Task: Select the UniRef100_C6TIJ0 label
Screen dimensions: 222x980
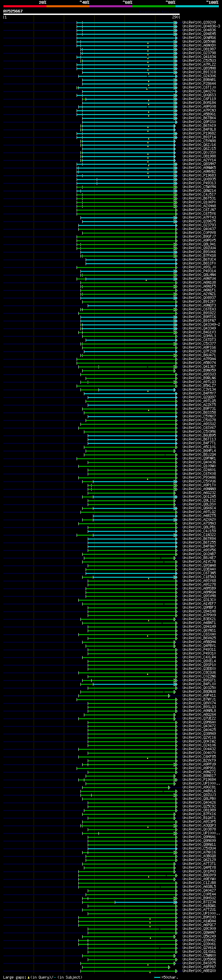Action: pos(199,88)
